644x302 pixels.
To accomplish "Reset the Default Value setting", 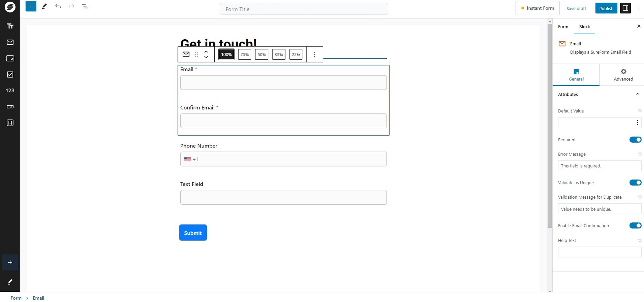I will click(x=640, y=111).
